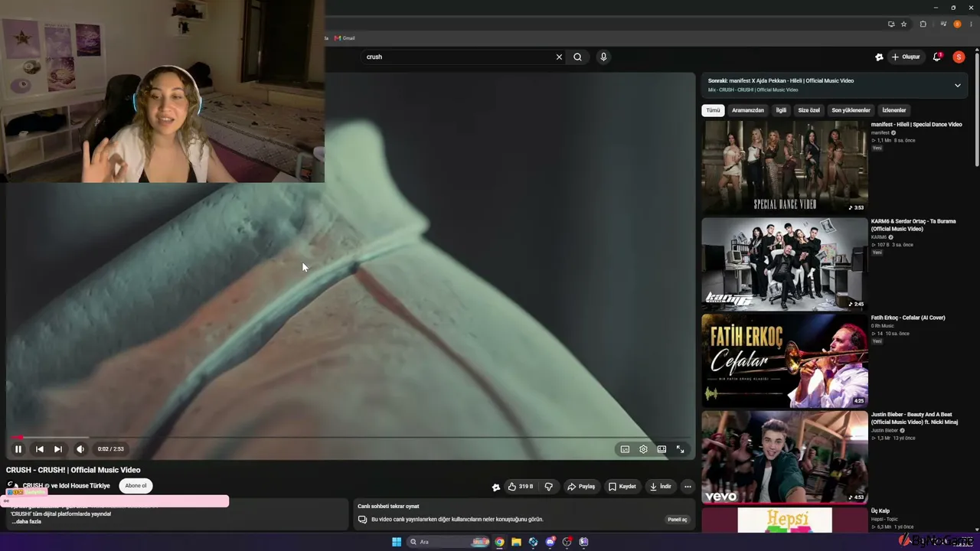Viewport: 980px width, 551px height.
Task: Start voice search with the microphone
Action: 603,57
